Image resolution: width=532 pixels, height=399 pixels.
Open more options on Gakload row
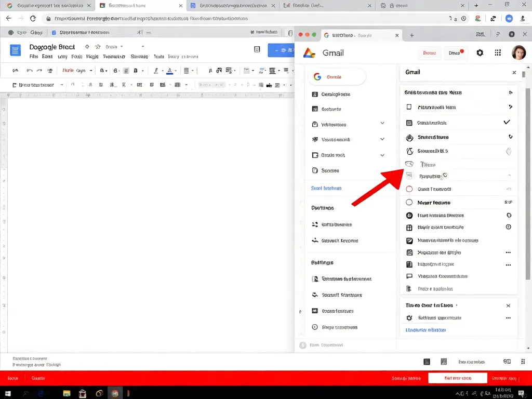point(508,318)
